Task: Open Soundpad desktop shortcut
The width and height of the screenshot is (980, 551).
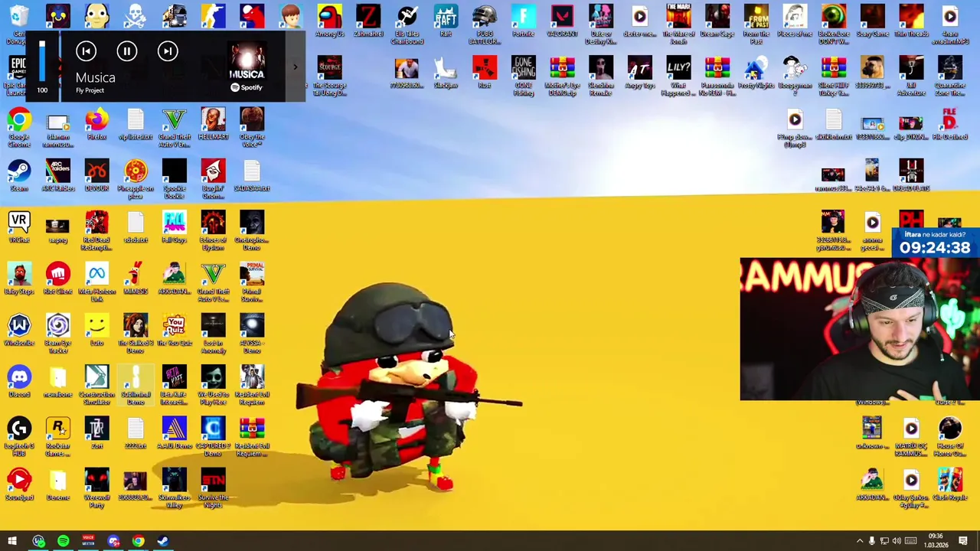Action: pos(19,484)
